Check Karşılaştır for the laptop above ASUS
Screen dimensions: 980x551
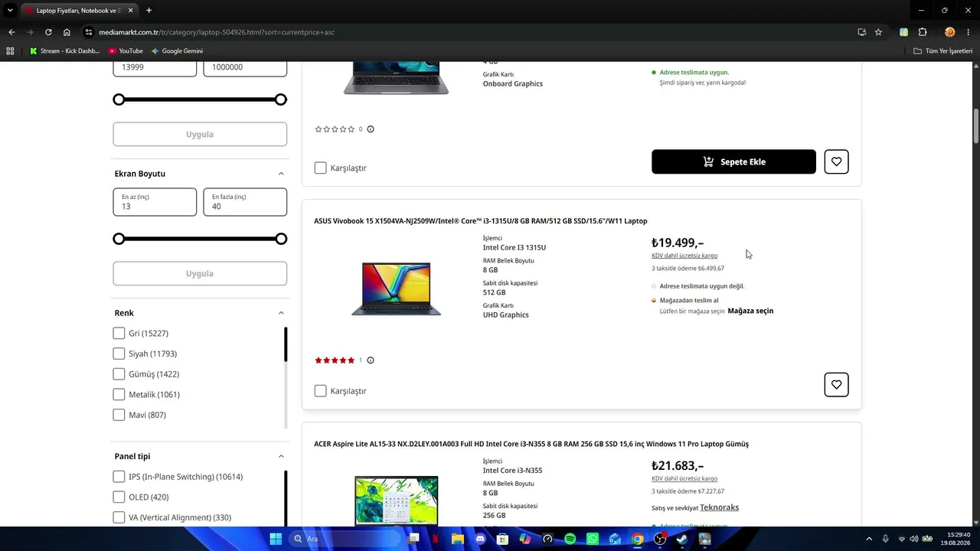(321, 168)
